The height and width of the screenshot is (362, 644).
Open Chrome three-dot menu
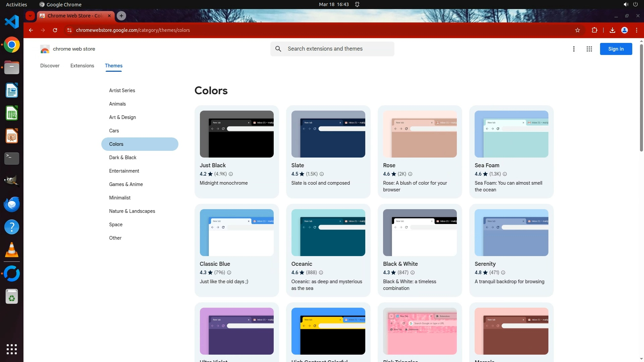636,30
